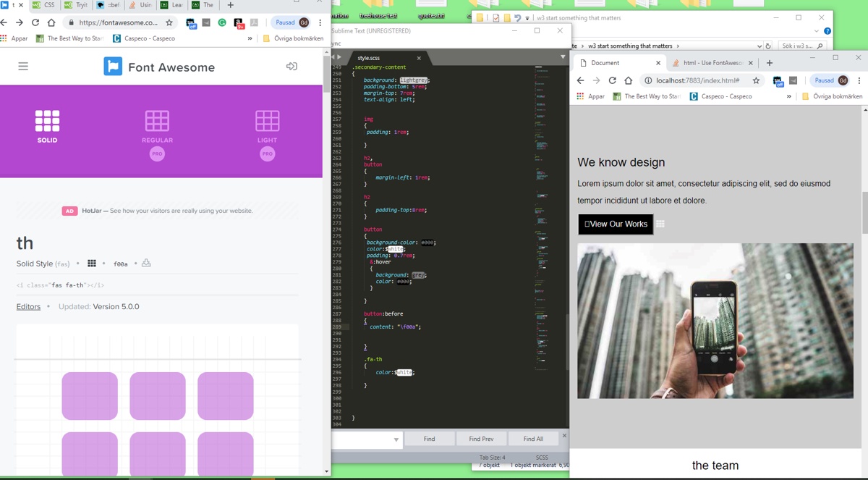This screenshot has width=868, height=480.
Task: Select the Light pro icon style
Action: click(x=267, y=135)
